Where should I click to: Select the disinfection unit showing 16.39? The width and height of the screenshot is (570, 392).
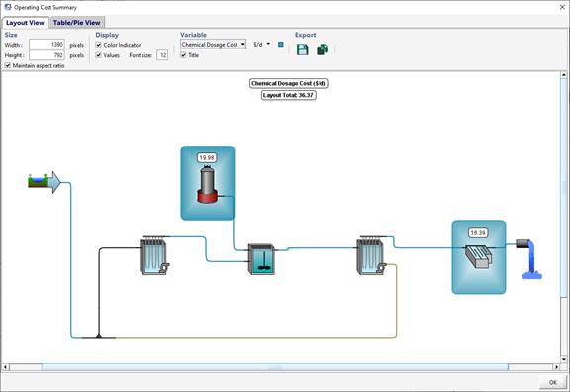478,256
